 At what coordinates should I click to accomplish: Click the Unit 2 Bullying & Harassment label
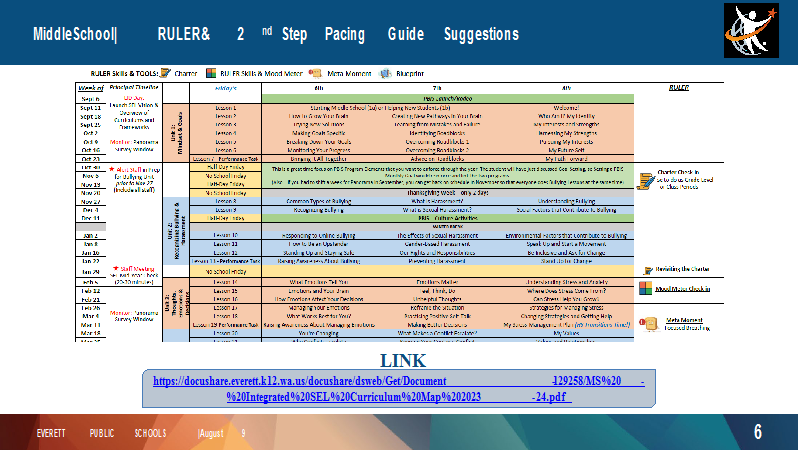click(x=176, y=231)
